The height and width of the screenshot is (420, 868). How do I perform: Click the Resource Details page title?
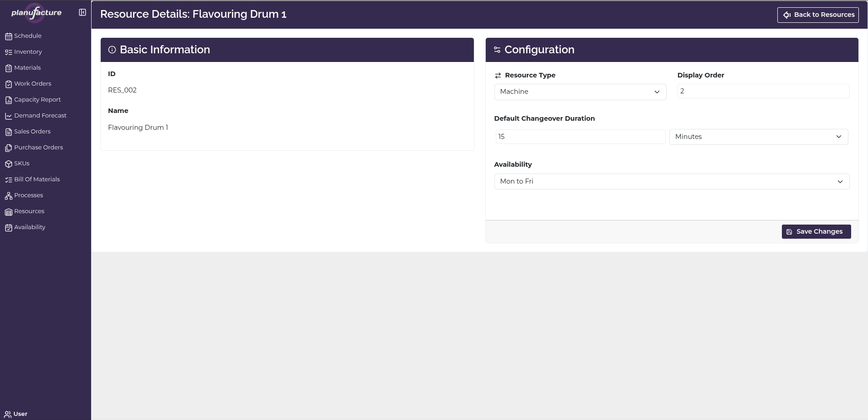[x=193, y=14]
